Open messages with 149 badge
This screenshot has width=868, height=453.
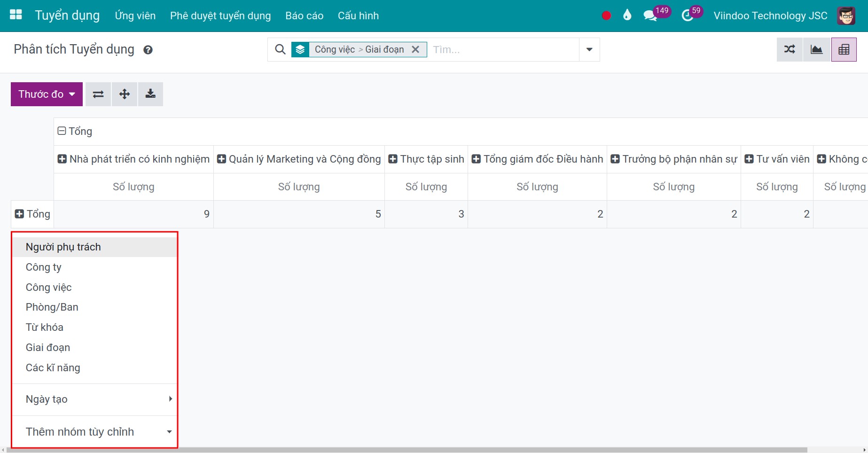[x=656, y=14]
